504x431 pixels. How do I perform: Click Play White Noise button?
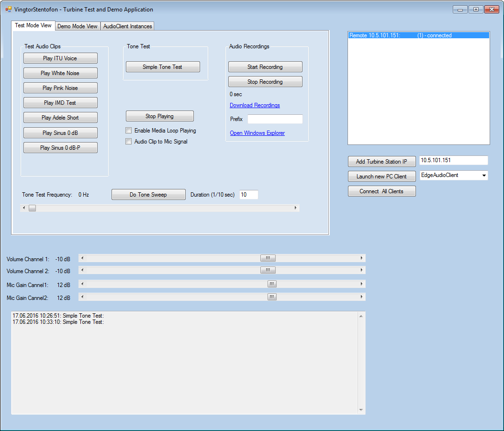click(60, 73)
